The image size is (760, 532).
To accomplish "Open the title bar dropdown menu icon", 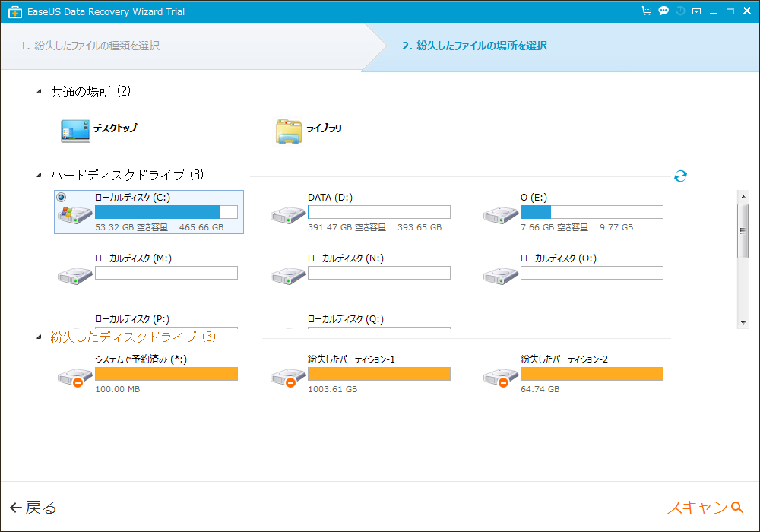I will [x=696, y=11].
